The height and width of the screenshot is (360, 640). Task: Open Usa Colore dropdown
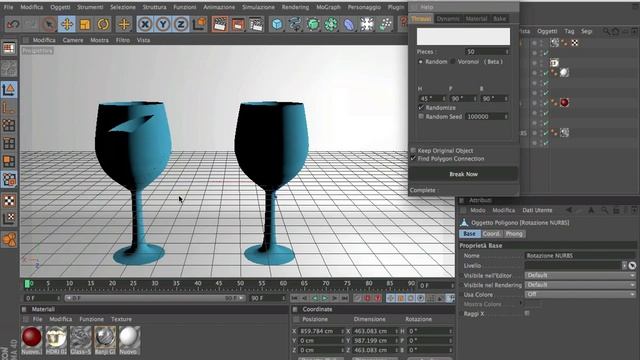tap(580, 294)
